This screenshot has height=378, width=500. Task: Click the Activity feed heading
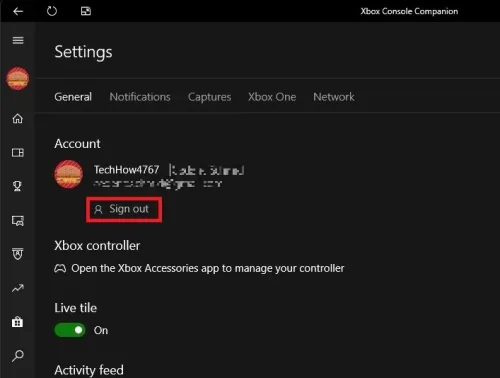coord(89,370)
